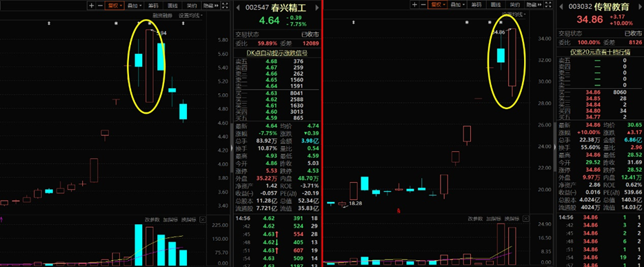Select 传智教育 买四 row priced 34.80
Viewport: 644px width, 267px height.
click(601, 111)
